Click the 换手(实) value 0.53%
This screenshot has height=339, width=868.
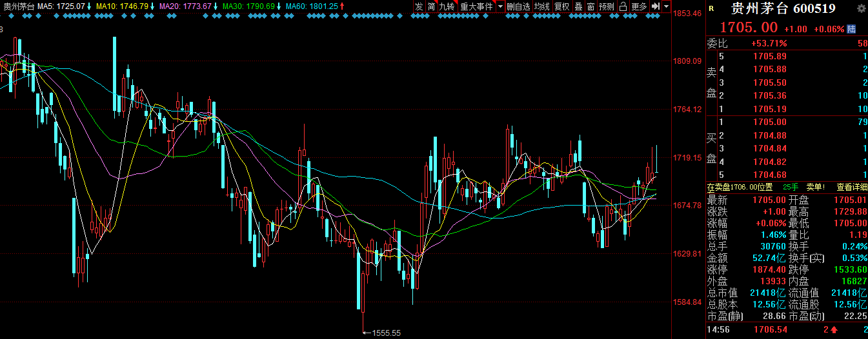point(854,258)
